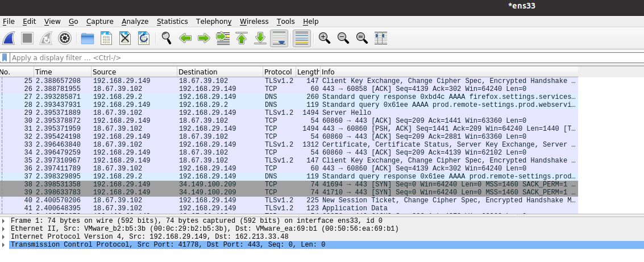Image resolution: width=644 pixels, height=262 pixels.
Task: Open the Statistics menu
Action: pos(172,22)
